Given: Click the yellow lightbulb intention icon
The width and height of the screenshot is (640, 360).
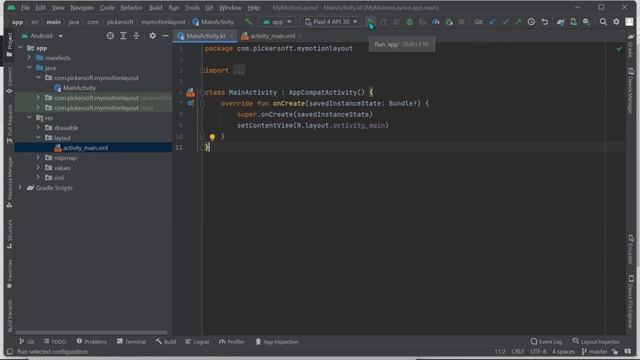Looking at the screenshot, I should click(x=212, y=137).
